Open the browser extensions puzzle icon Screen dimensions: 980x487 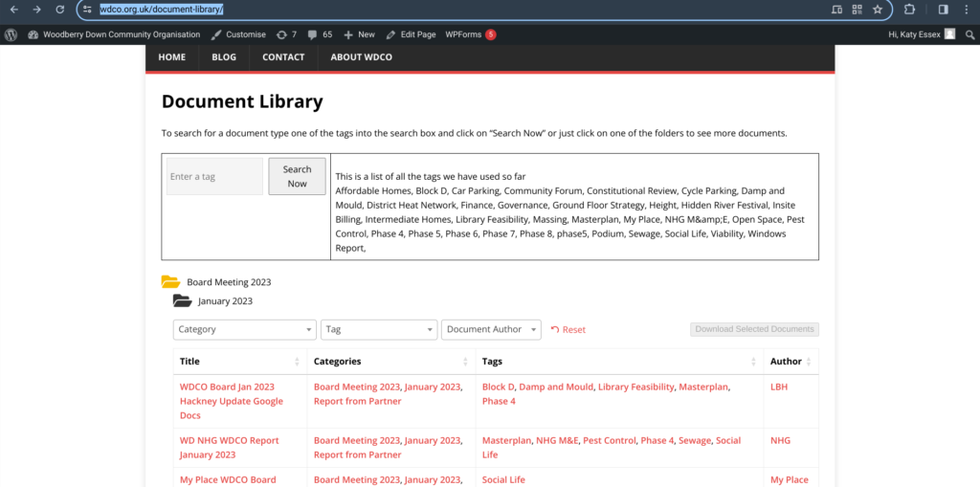click(910, 10)
